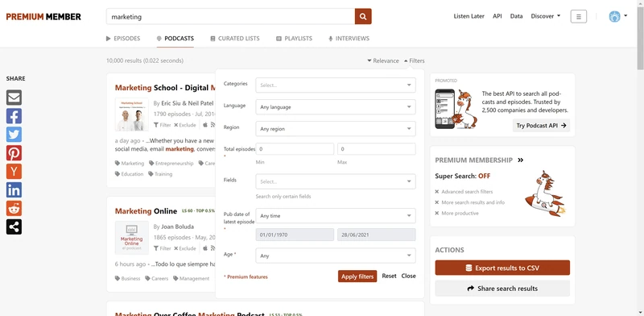Share via email icon
644x316 pixels.
14,98
